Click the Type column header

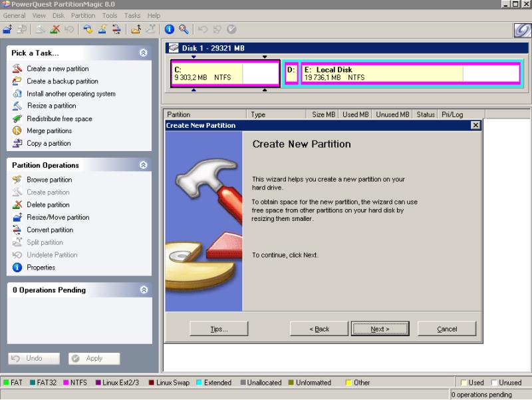point(276,114)
